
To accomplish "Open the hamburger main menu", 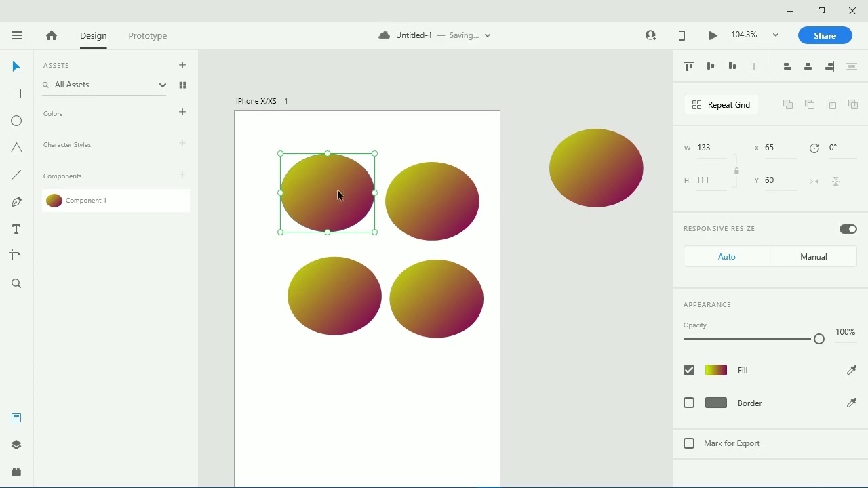I will (17, 35).
